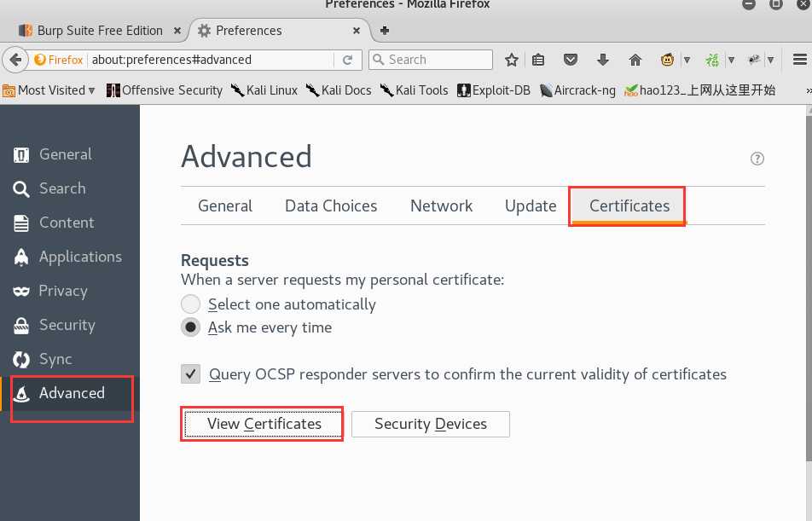Expand the Most Visited bookmarks dropdown

click(91, 90)
